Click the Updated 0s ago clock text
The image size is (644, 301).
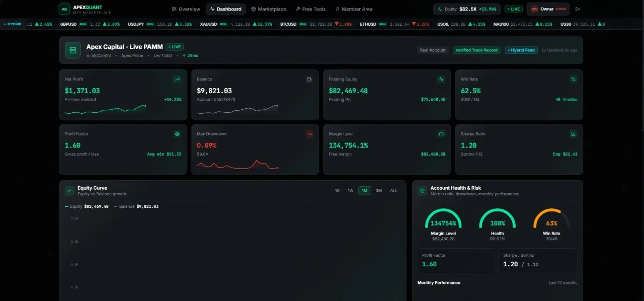(x=559, y=50)
